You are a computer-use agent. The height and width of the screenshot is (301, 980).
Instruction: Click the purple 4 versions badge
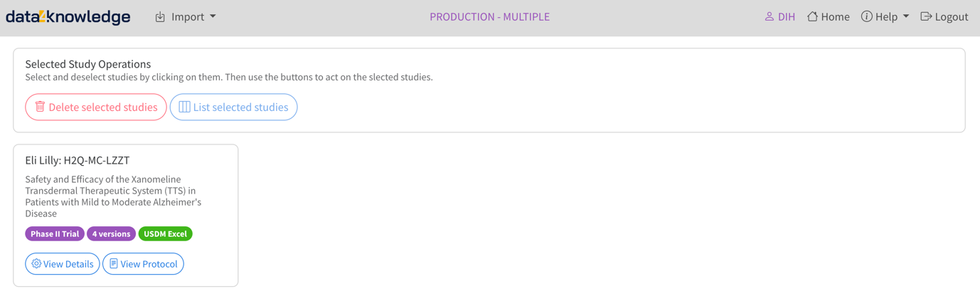(111, 233)
